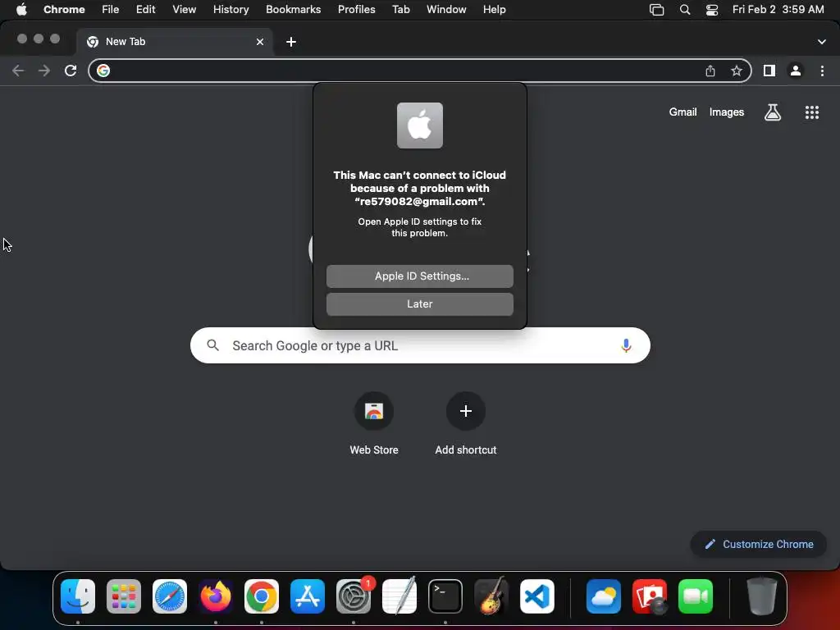Screen dimensions: 840x630
Task: Go back to previous page
Action: [18, 71]
